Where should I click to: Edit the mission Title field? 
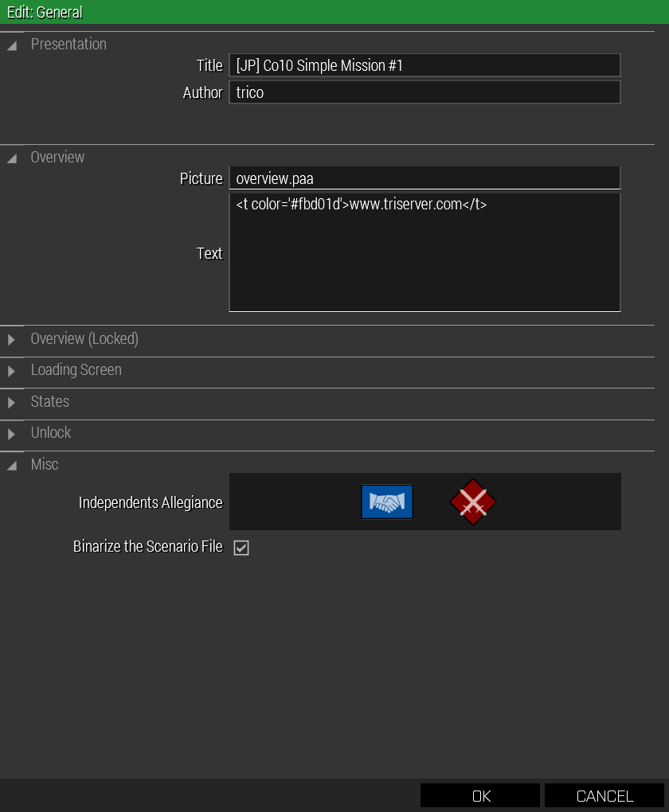click(x=424, y=65)
